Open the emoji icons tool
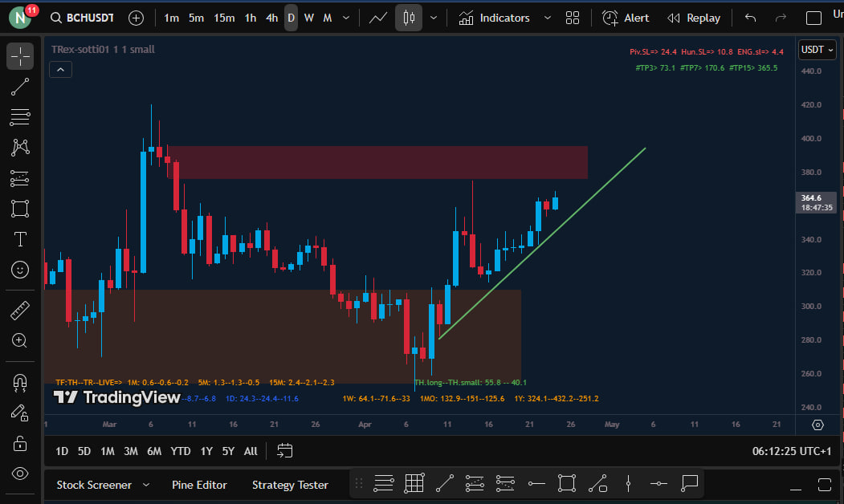 (x=20, y=270)
